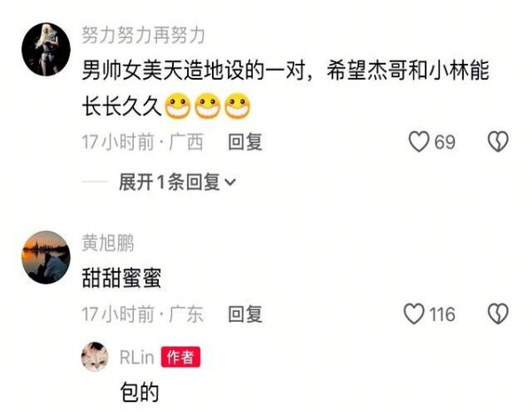Image resolution: width=532 pixels, height=412 pixels.
Task: Reply to 甜甜蜜蜜 comment via 回复
Action: 245,314
